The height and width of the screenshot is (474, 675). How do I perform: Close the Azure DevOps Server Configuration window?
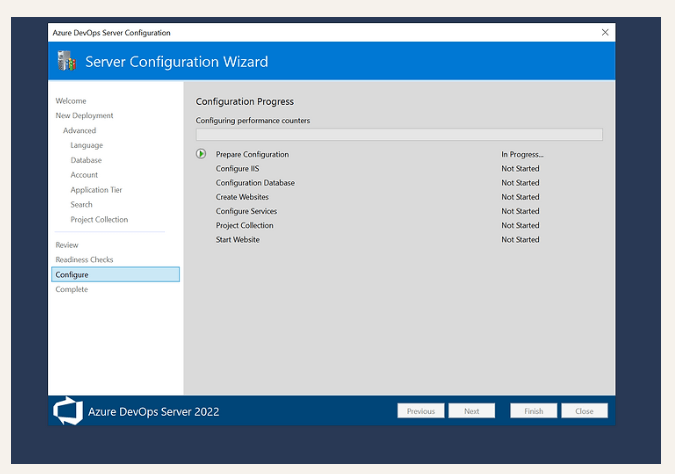pos(605,32)
